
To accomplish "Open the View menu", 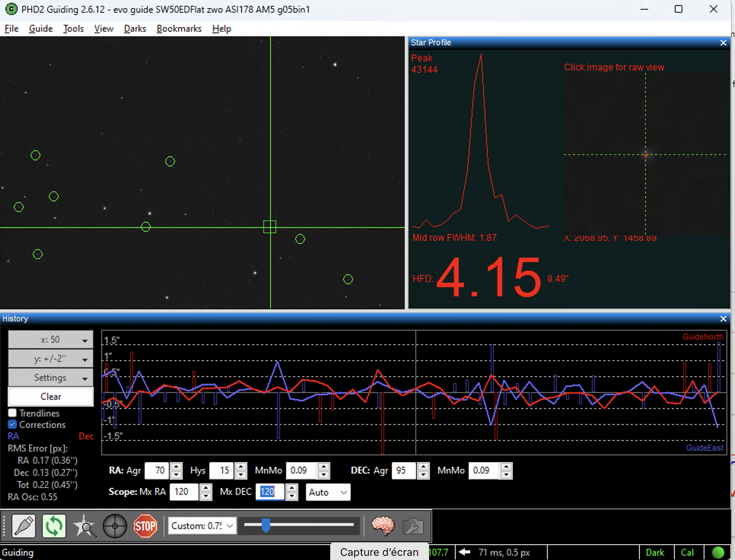I will pyautogui.click(x=103, y=29).
